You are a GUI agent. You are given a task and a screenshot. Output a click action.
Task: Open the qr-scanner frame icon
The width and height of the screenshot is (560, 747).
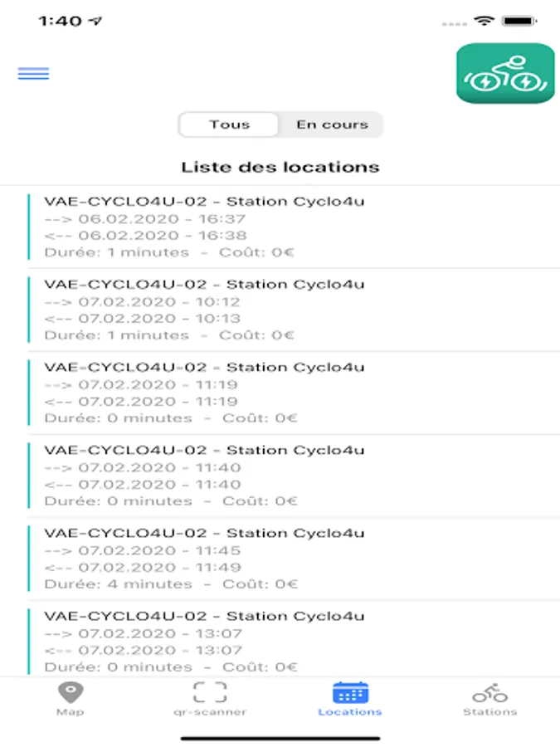(210, 692)
